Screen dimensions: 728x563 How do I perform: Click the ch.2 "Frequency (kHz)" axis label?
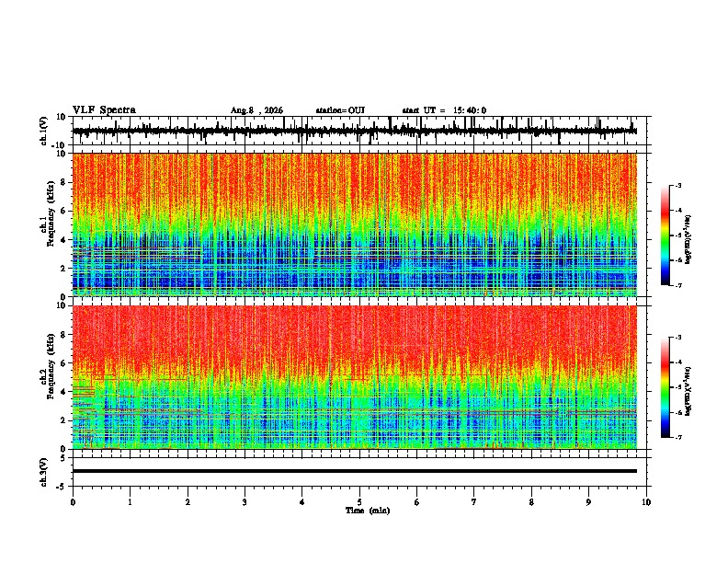click(51, 366)
